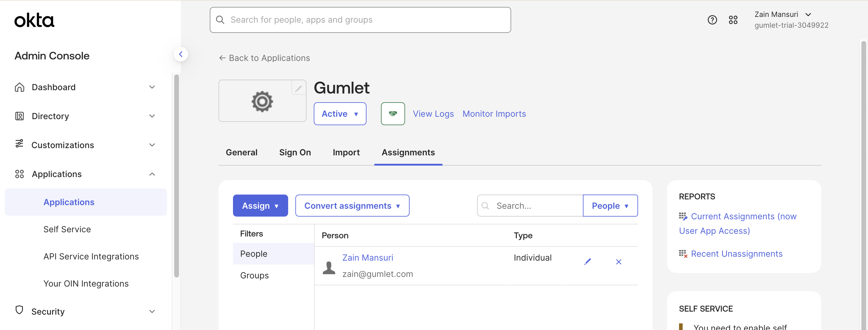The image size is (868, 330).
Task: Open the Active status dropdown
Action: [340, 114]
